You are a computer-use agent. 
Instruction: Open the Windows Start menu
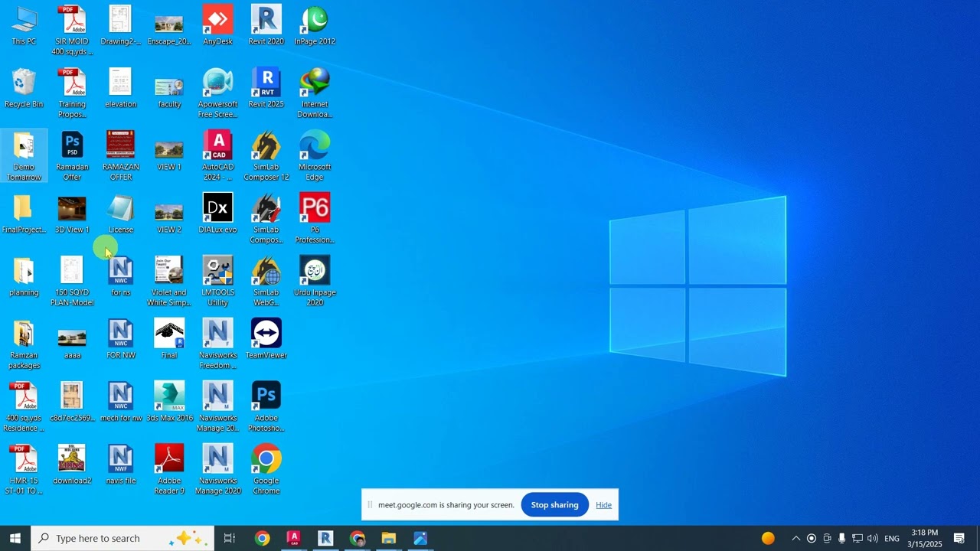[x=15, y=538]
